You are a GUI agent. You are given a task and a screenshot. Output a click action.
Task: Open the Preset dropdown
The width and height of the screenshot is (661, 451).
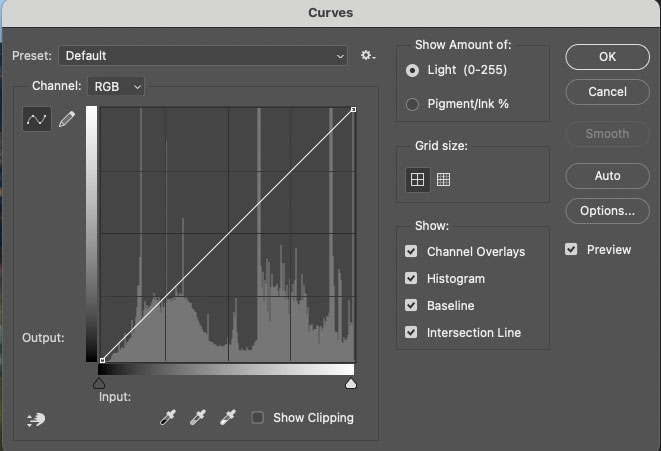tap(203, 56)
